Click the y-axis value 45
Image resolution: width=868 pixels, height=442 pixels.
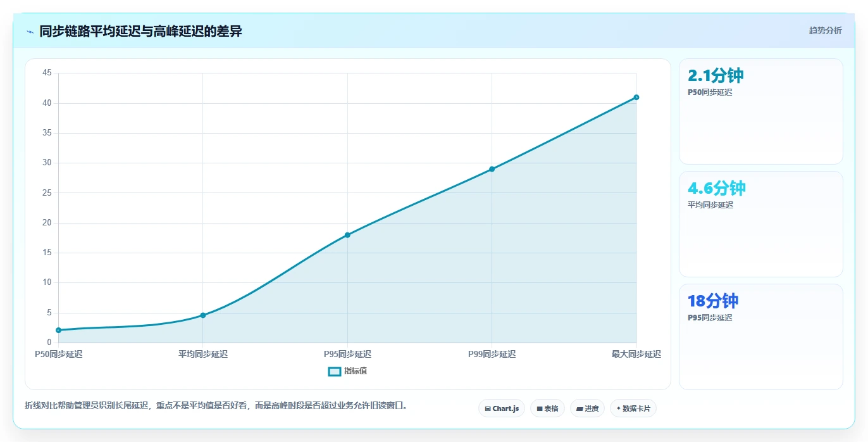tap(47, 73)
